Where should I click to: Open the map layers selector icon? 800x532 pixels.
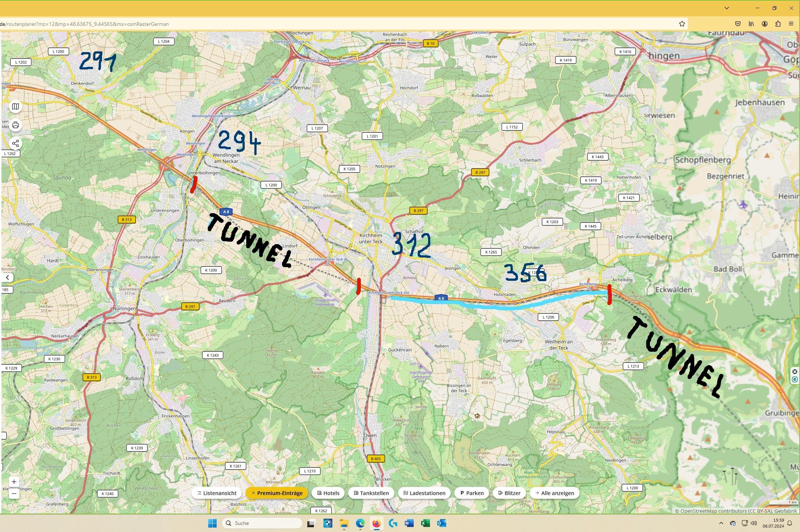15,106
